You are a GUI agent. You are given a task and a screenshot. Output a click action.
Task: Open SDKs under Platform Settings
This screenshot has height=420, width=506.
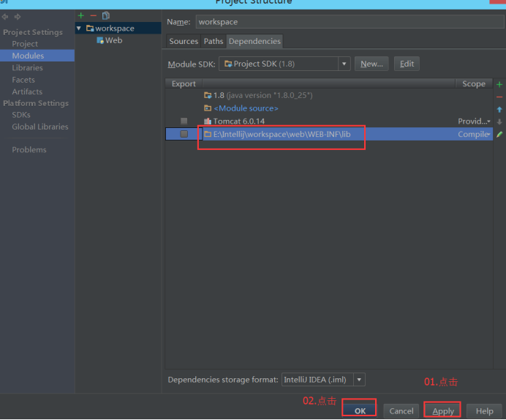pos(21,115)
